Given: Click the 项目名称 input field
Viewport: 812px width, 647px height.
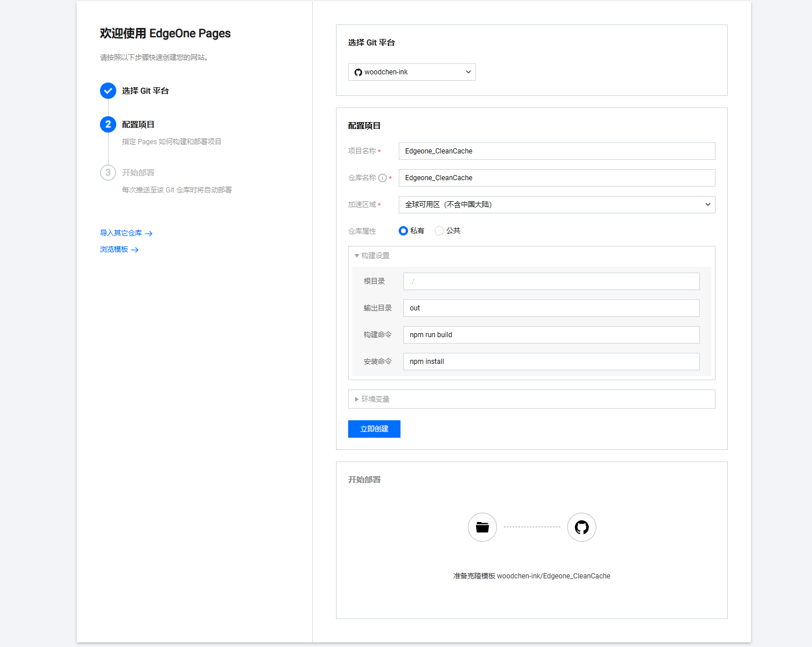Looking at the screenshot, I should coord(557,151).
